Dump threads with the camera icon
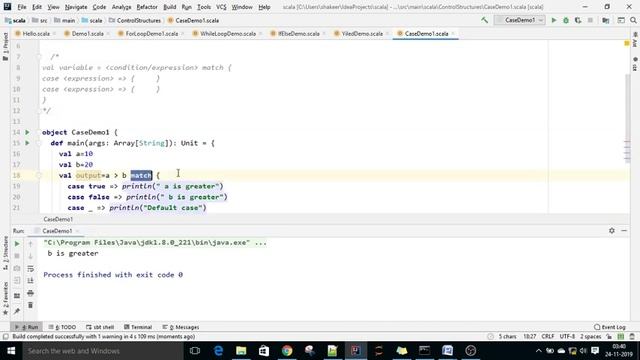 tap(17, 268)
